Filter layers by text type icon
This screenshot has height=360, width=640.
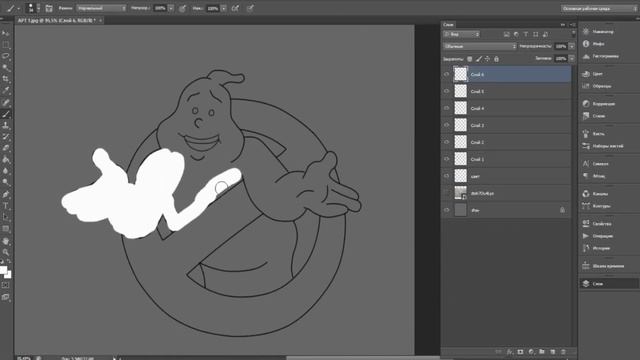click(526, 34)
